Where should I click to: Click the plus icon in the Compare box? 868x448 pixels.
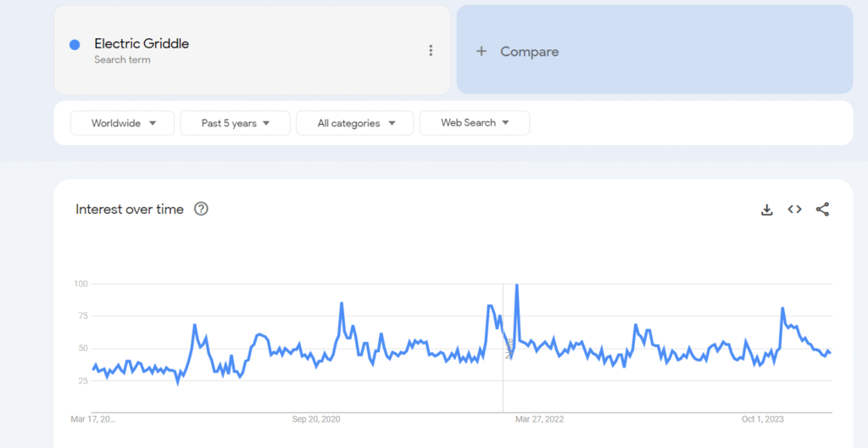[x=481, y=52]
